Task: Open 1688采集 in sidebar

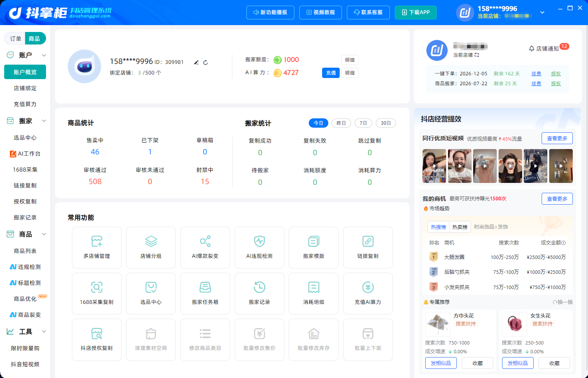Action: click(x=25, y=170)
